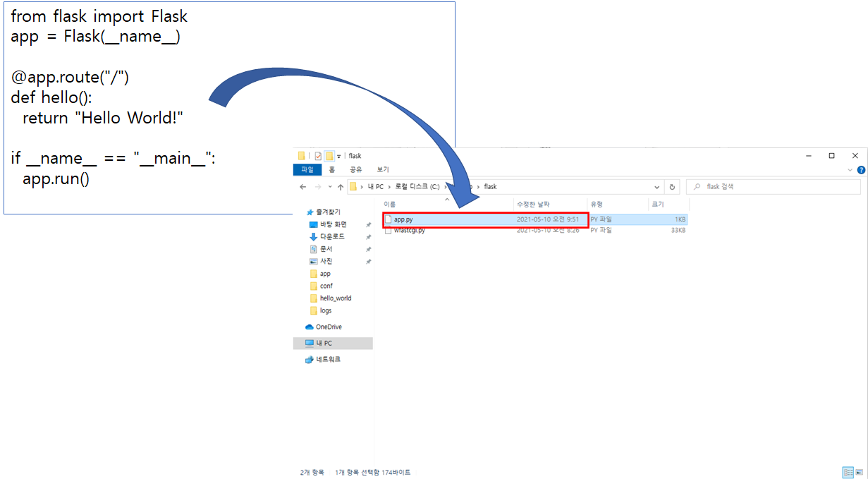Switch to the 보기 ribbon tab
The width and height of the screenshot is (868, 479).
pos(383,169)
